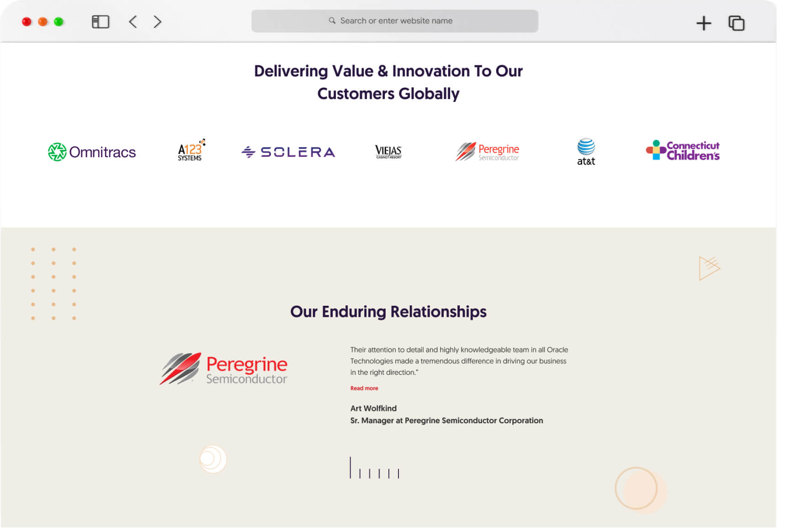Collapse back a page using the left chevron
Image resolution: width=785 pixels, height=532 pixels.
click(x=133, y=21)
